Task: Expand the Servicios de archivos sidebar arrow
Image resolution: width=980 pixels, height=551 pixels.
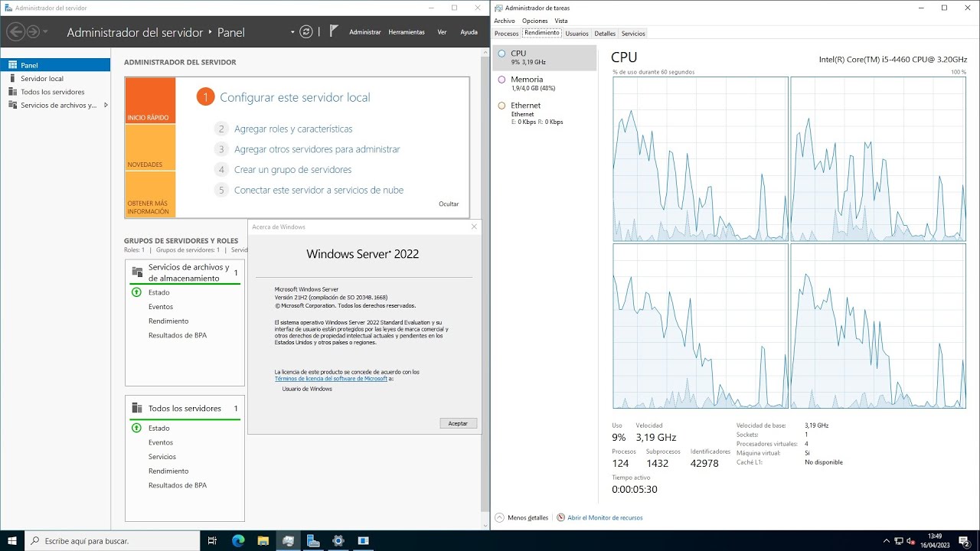Action: [x=106, y=105]
